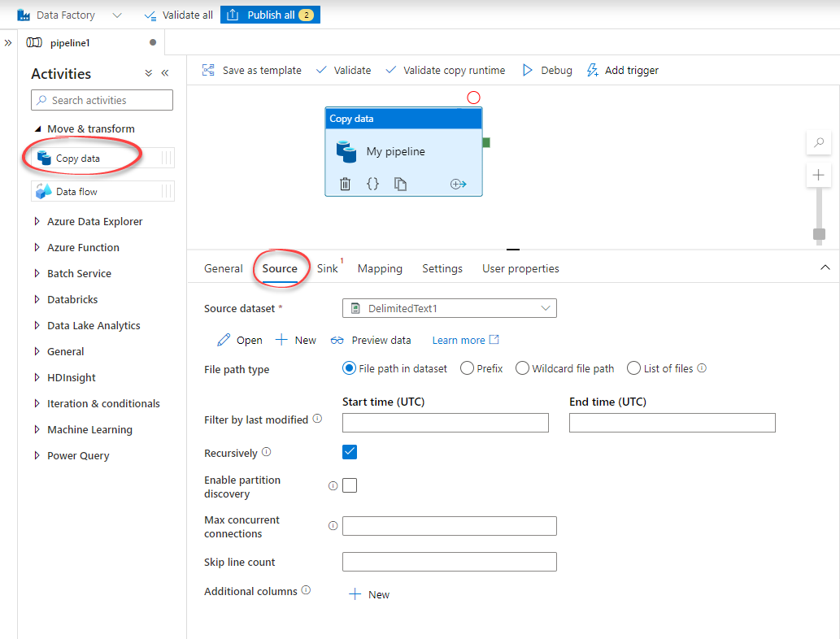Click the pipeline1 pipeline icon

tap(34, 43)
